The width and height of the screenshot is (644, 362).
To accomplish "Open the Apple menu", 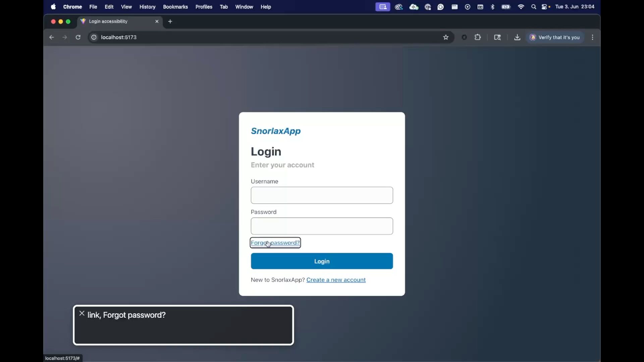I will pos(53,7).
